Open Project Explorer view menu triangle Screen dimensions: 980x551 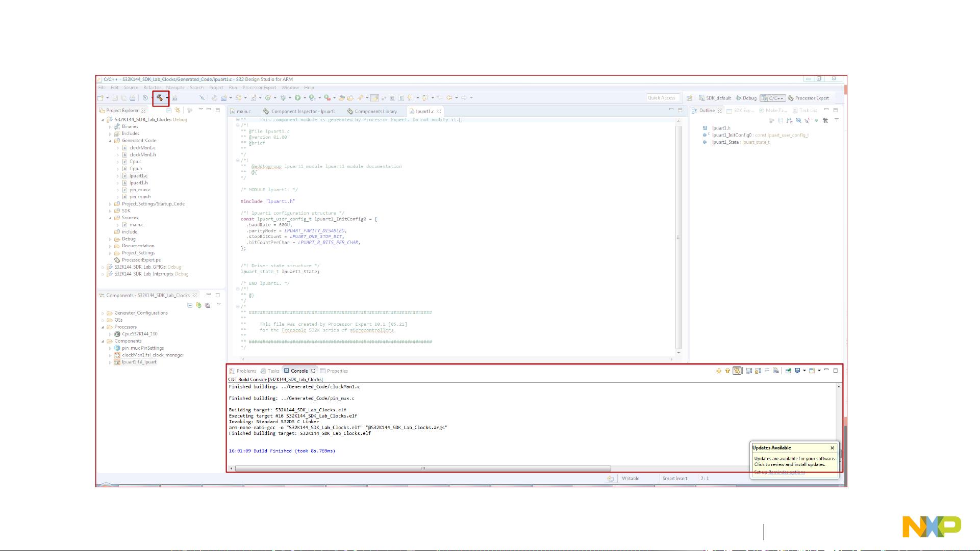[200, 110]
